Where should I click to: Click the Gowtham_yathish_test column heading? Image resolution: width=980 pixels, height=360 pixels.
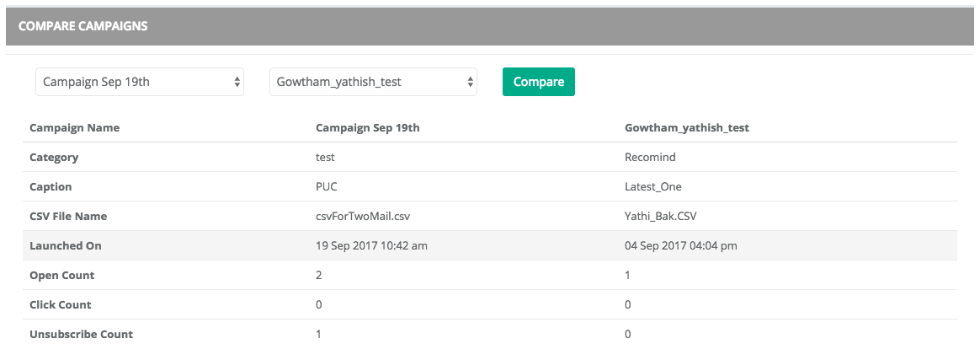coord(687,128)
